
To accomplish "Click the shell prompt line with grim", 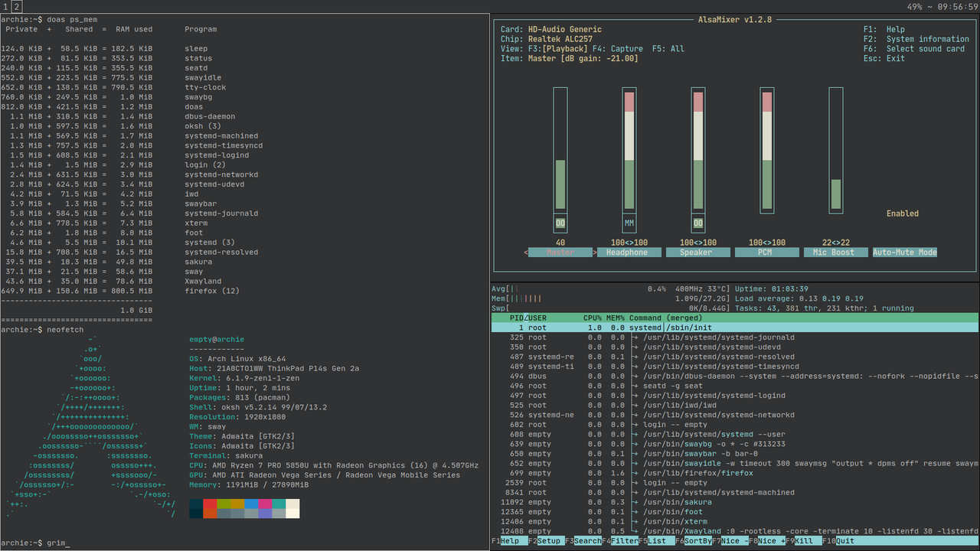I will point(35,543).
